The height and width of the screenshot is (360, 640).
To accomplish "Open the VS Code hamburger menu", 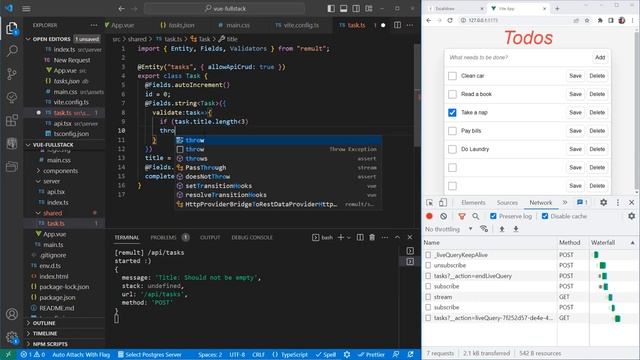I will 26,9.
